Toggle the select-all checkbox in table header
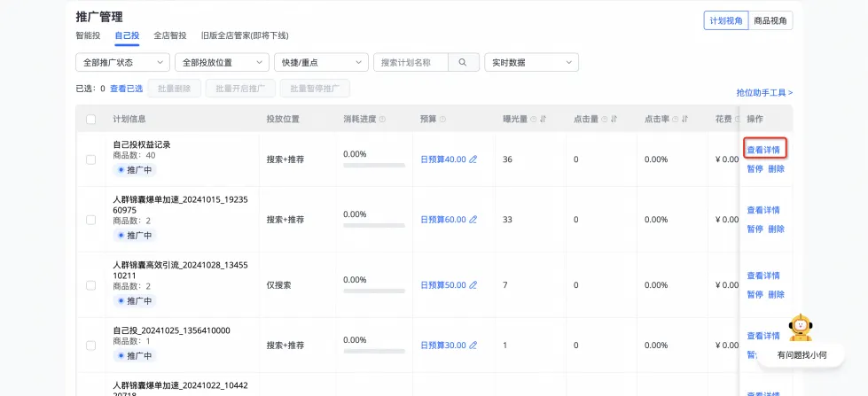The image size is (868, 396). (90, 120)
